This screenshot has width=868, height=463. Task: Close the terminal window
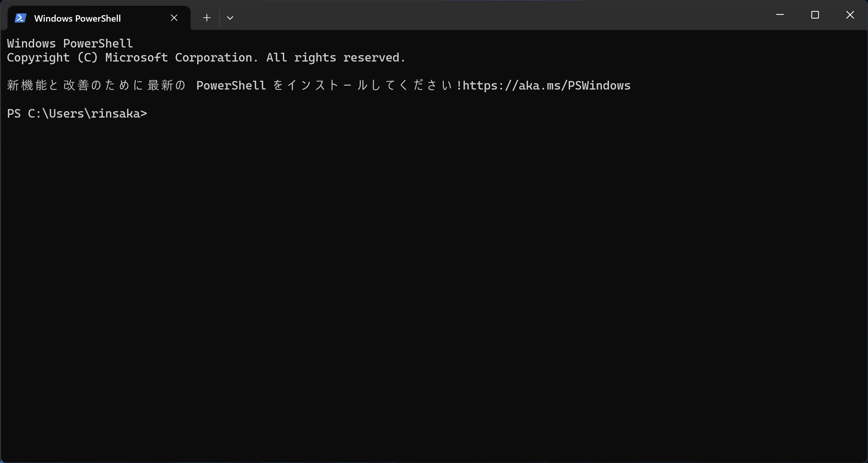pos(850,15)
